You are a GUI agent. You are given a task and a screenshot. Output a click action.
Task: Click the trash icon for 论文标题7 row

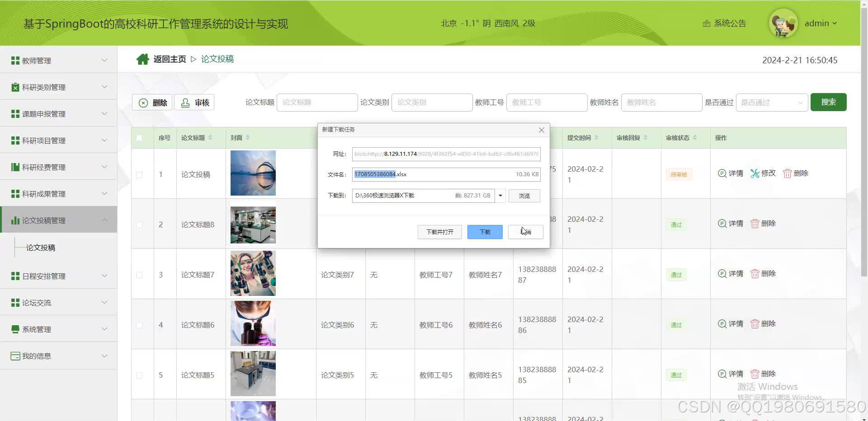755,274
